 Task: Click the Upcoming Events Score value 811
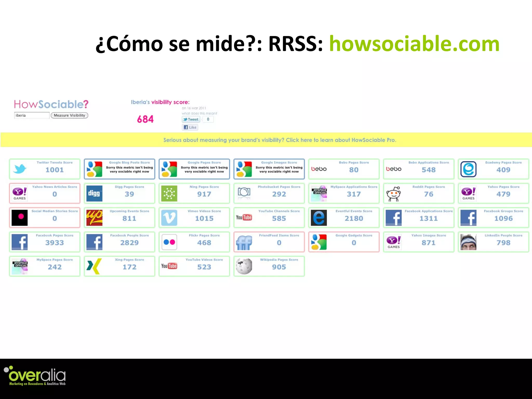coord(129,218)
